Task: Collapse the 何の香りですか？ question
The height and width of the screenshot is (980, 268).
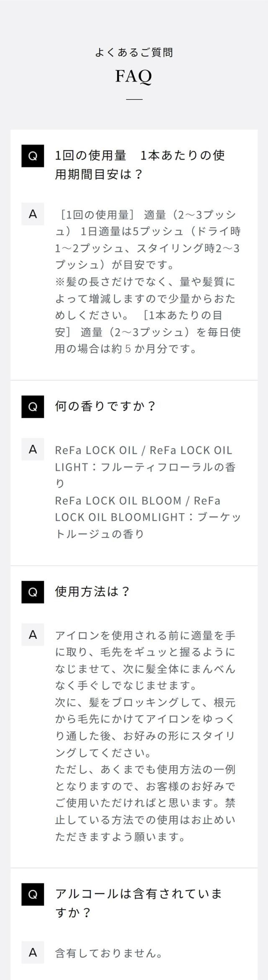Action: [x=105, y=406]
